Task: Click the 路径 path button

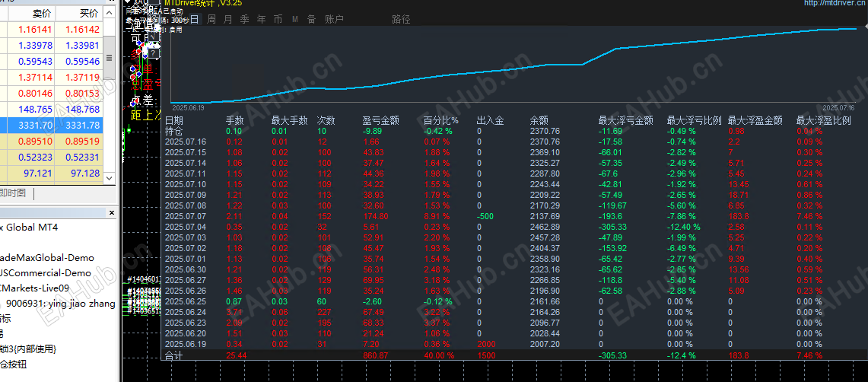Action: [401, 19]
